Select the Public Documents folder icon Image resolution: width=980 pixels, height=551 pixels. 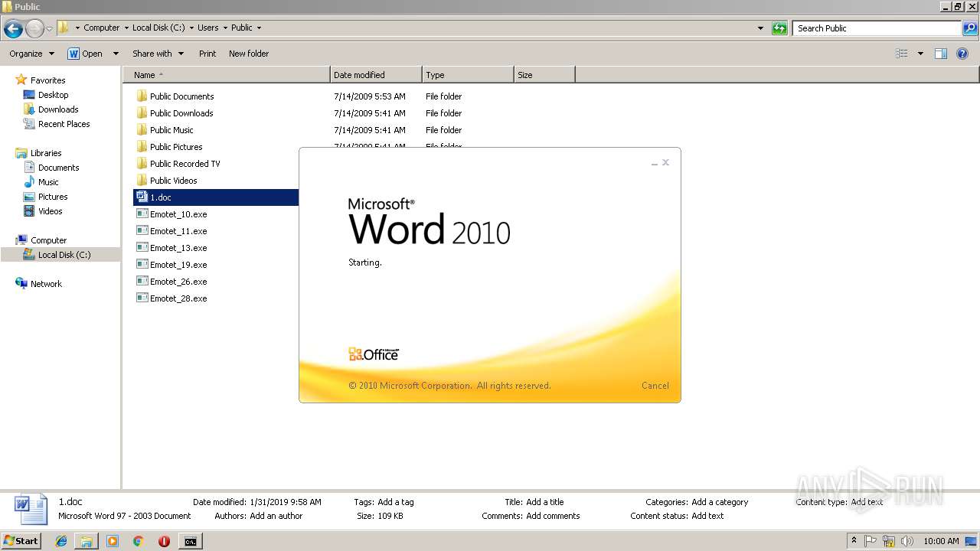[142, 96]
